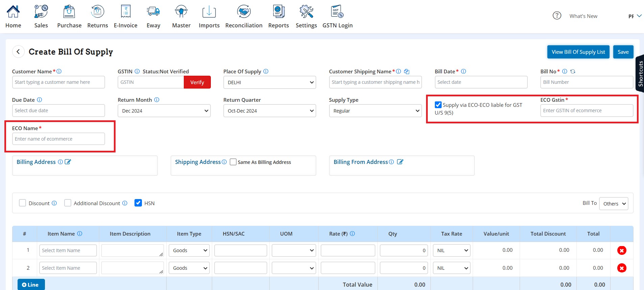Click the info icon next to Due Date

[x=40, y=100]
